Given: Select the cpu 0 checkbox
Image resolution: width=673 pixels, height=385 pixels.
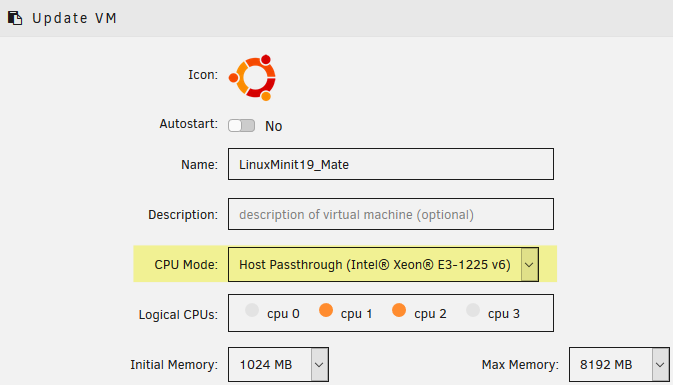Looking at the screenshot, I should pos(252,310).
